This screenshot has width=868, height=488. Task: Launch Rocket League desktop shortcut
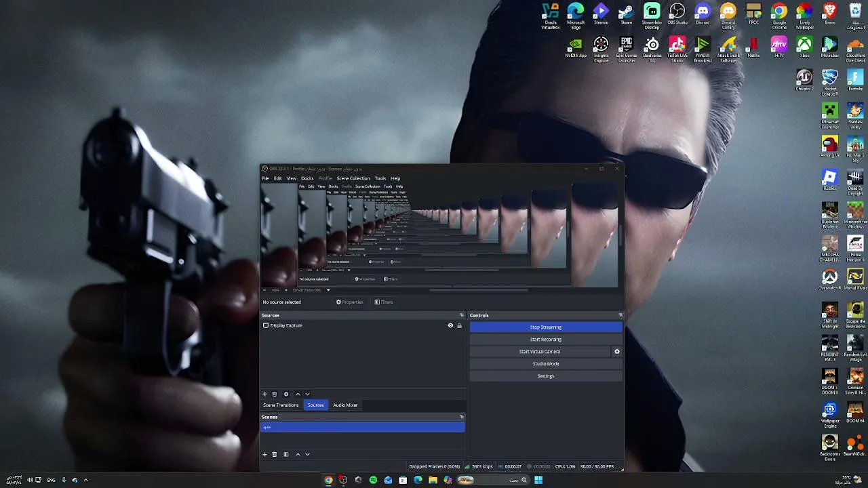[830, 83]
